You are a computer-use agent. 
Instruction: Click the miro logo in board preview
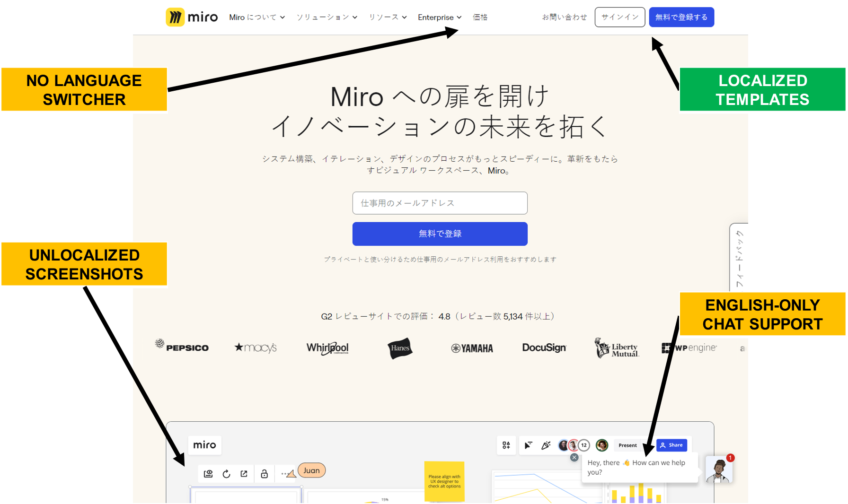point(204,445)
